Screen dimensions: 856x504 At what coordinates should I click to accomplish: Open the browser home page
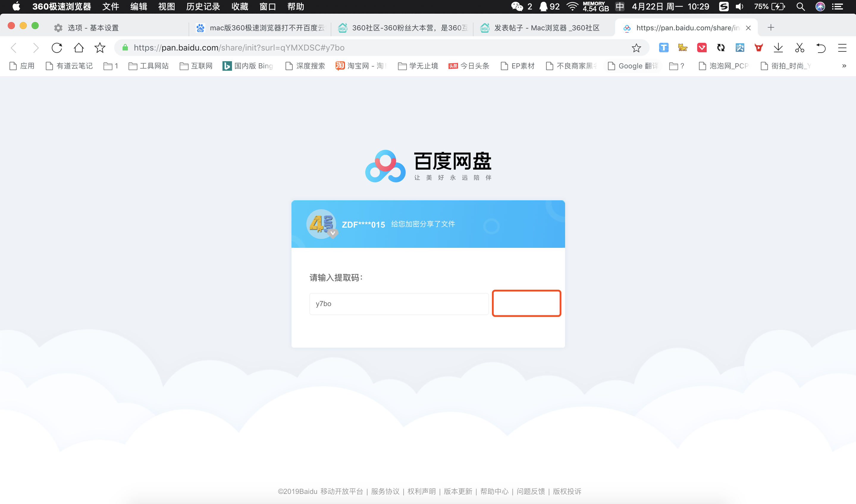coord(79,48)
